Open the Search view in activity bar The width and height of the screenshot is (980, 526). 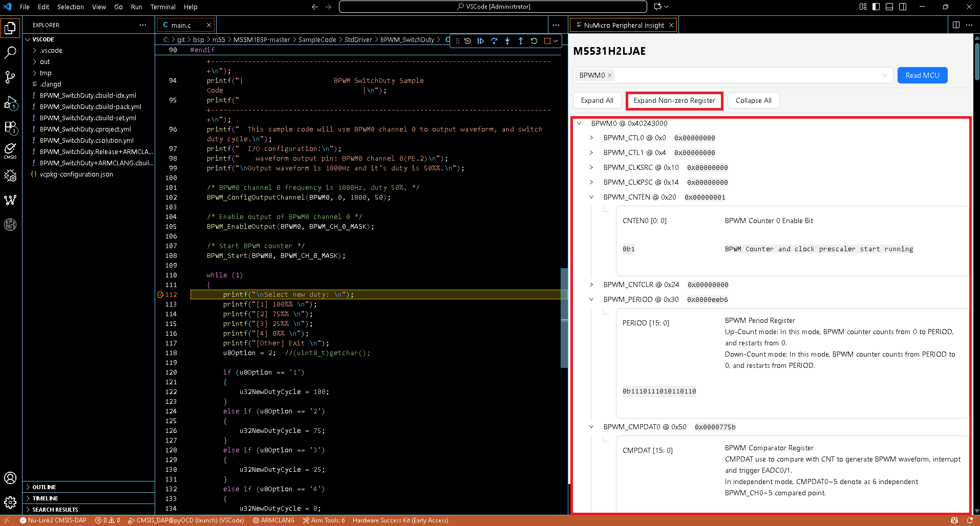(10, 52)
